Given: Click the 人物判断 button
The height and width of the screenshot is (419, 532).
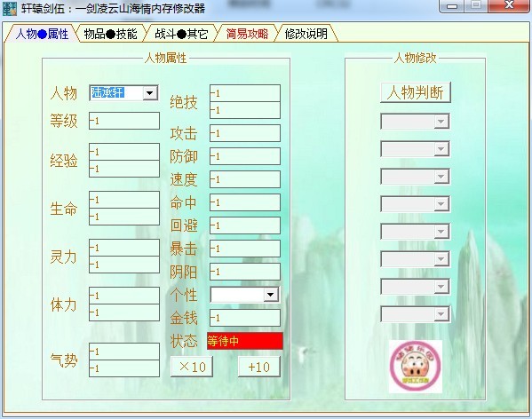Looking at the screenshot, I should 416,92.
